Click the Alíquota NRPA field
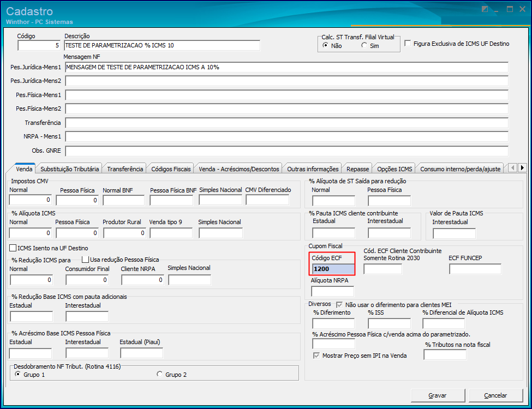 [332, 291]
